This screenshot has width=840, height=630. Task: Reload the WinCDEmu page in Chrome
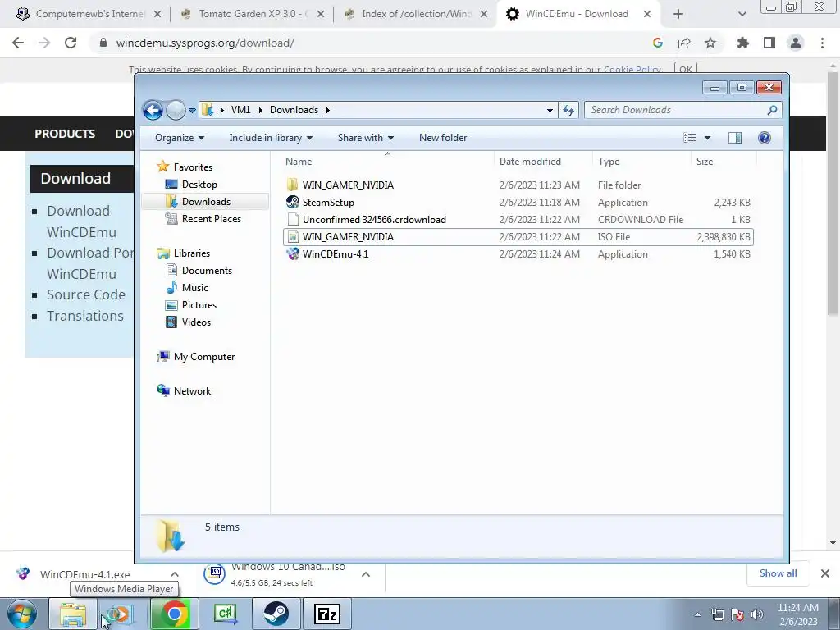[71, 43]
